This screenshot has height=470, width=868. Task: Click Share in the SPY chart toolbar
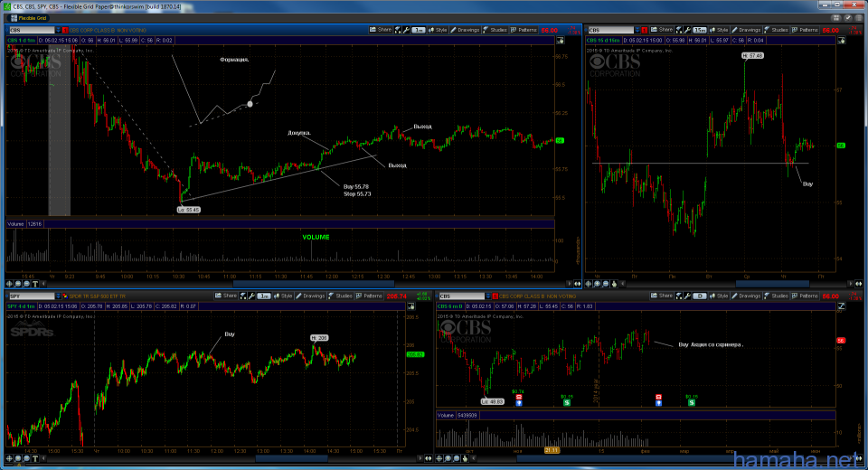pos(226,296)
